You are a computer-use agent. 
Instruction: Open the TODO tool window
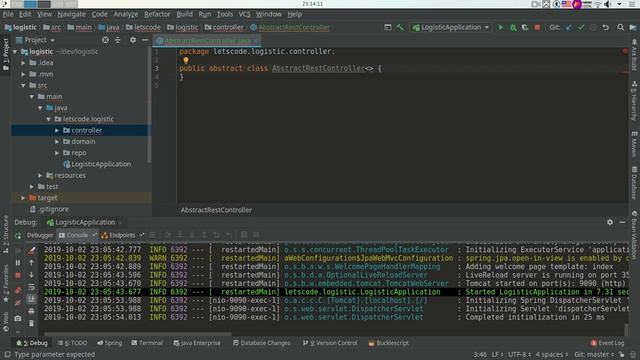[x=73, y=343]
